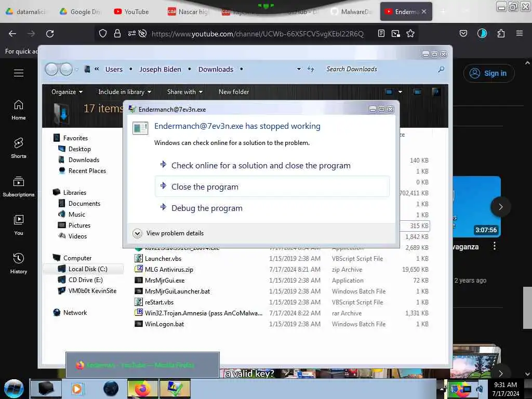The image size is (532, 399).
Task: Open YouTube Shorts in sidebar
Action: point(19,148)
